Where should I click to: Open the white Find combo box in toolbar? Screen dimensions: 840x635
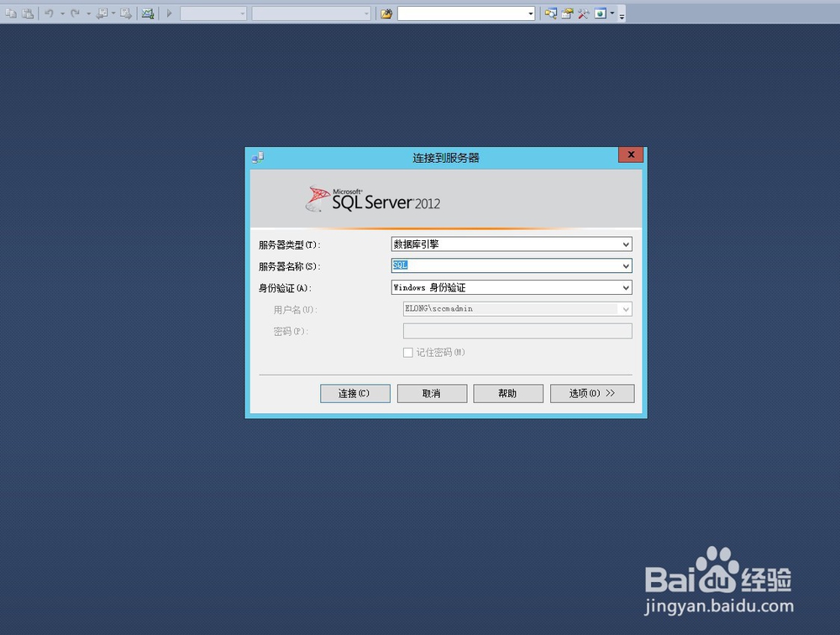click(x=466, y=13)
